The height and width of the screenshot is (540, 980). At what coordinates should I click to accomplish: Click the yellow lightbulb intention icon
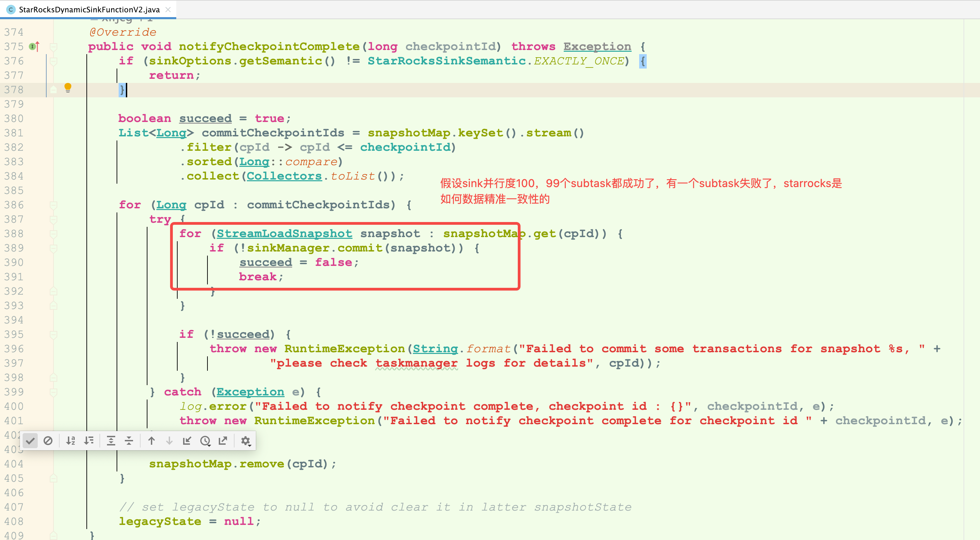tap(68, 88)
